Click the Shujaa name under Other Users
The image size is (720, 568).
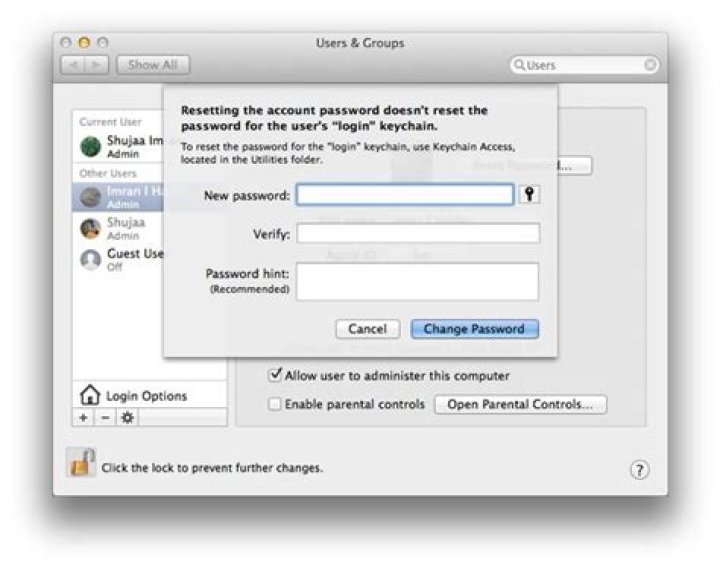126,222
